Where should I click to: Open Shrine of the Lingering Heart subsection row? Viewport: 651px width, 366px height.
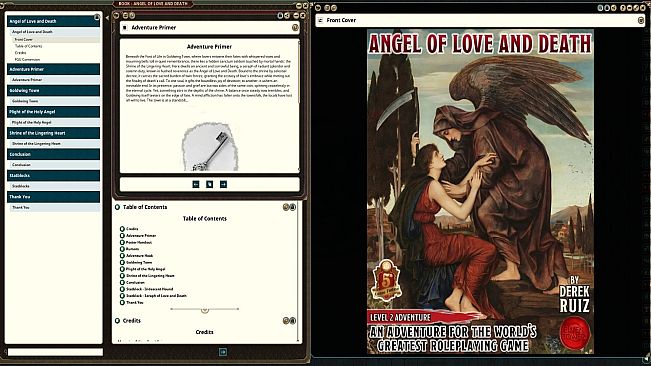click(x=55, y=144)
